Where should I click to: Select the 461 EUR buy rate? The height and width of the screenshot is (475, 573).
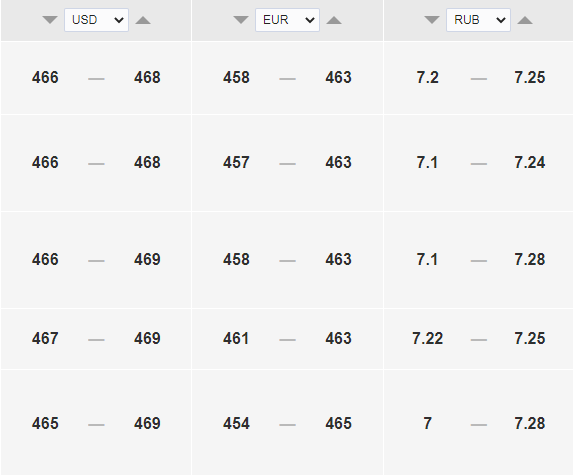pos(236,338)
